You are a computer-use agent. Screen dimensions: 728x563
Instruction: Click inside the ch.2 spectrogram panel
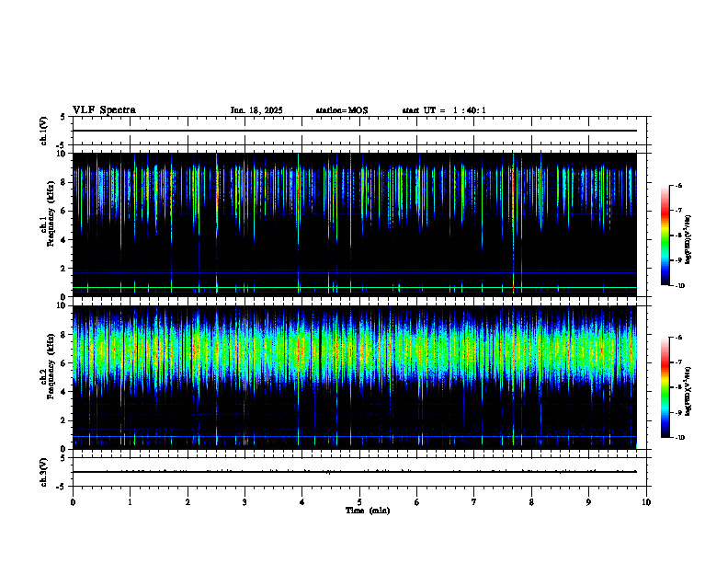(355, 377)
